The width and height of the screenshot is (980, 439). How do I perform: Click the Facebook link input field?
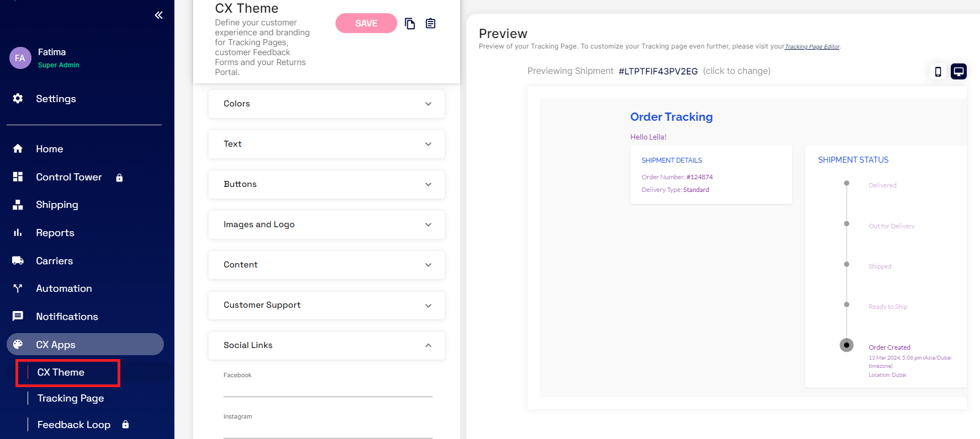point(328,389)
